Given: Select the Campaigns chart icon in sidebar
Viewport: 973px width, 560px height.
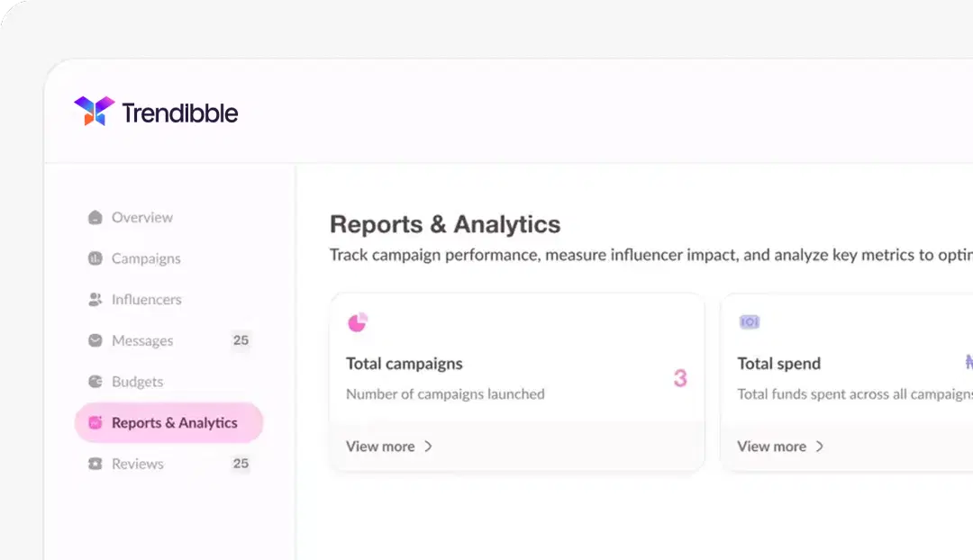Looking at the screenshot, I should 95,259.
